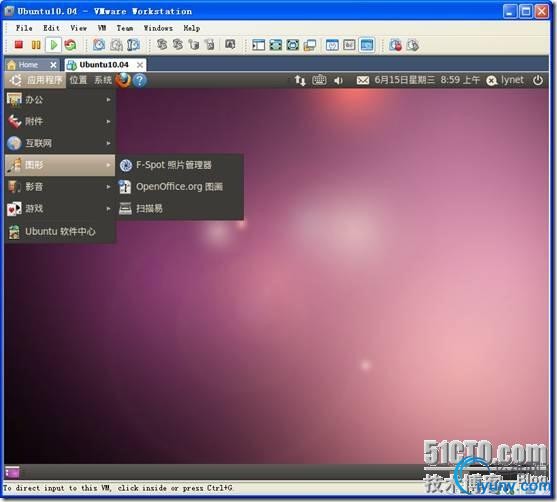Image resolution: width=557 pixels, height=502 pixels.
Task: Open the VM menu
Action: click(102, 28)
